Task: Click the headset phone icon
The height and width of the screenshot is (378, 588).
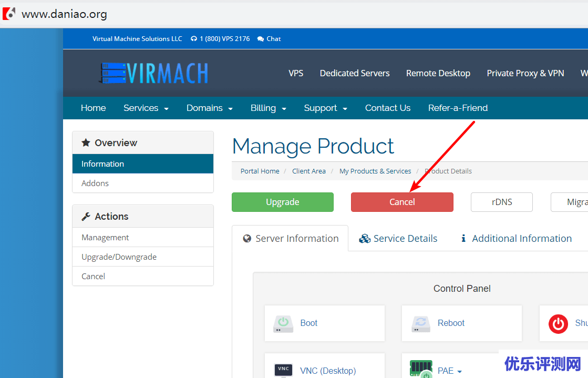Action: tap(193, 39)
